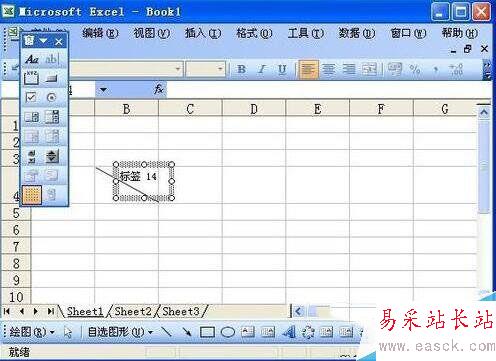Image resolution: width=496 pixels, height=361 pixels.
Task: Toggle align left
Action: click(x=308, y=70)
